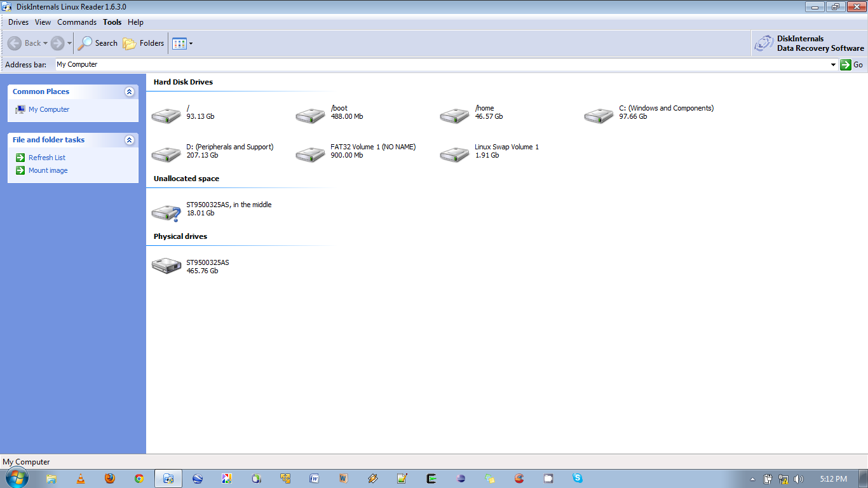Click the "My Computer" status bar text
868x488 pixels.
click(x=26, y=462)
